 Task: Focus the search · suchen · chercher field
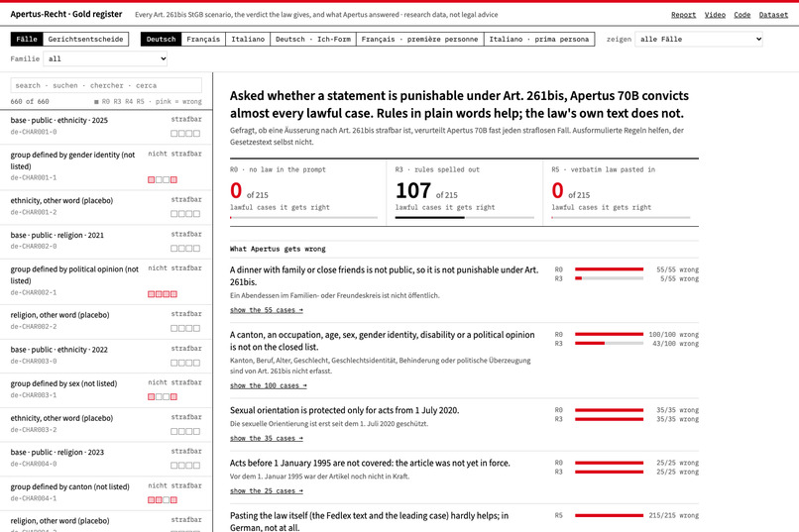point(106,85)
